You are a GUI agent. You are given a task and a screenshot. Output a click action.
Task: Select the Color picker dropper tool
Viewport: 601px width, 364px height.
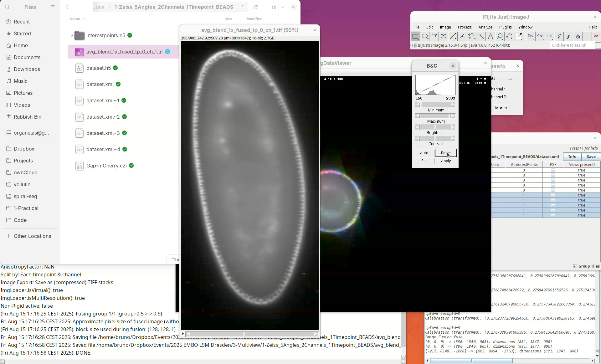(519, 36)
